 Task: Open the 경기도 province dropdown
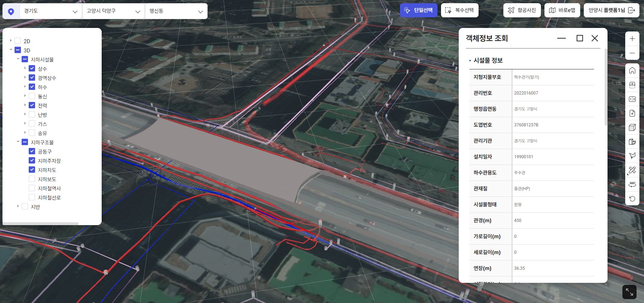tap(50, 11)
